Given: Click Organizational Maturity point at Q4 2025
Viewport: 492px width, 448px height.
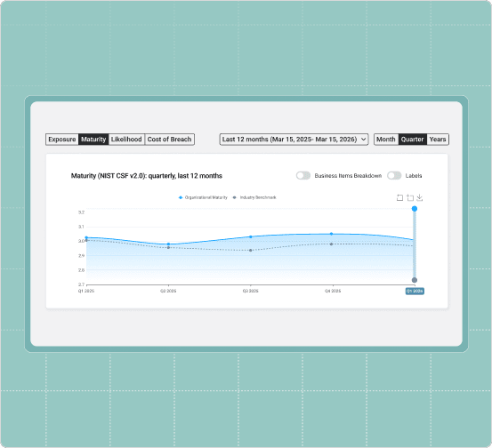Looking at the screenshot, I should pos(331,234).
